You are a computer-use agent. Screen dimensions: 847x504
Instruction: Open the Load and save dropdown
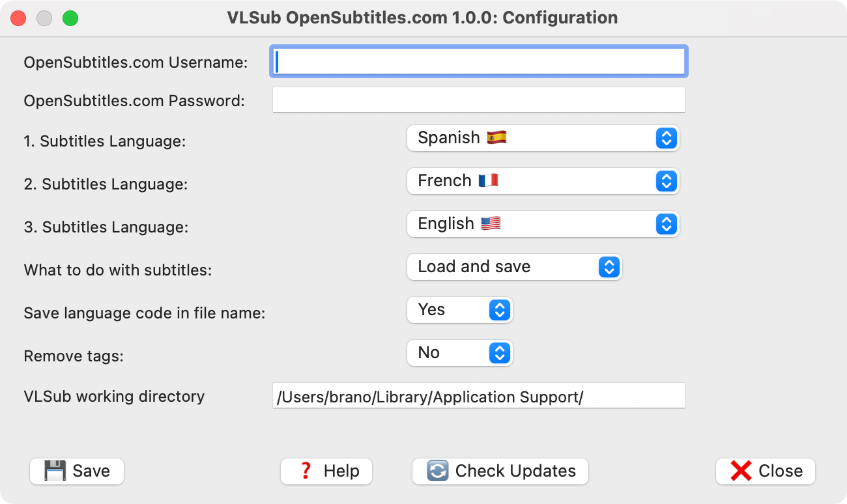pos(515,267)
